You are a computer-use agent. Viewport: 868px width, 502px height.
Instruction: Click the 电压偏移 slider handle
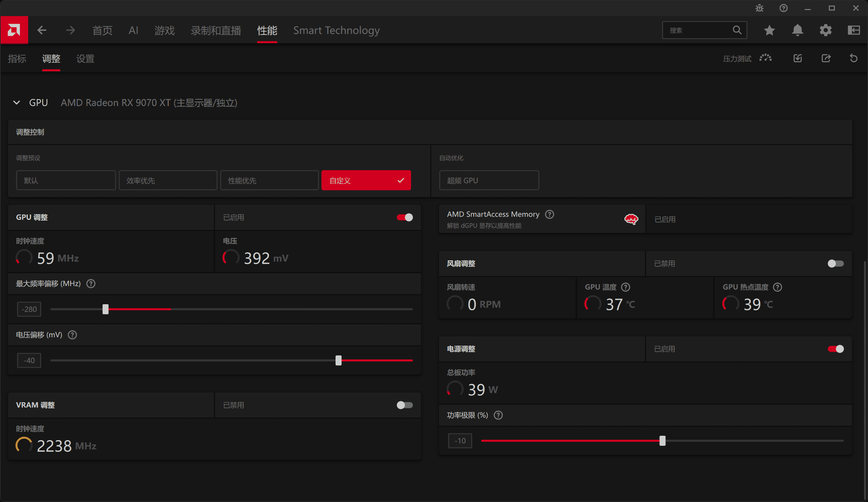339,360
